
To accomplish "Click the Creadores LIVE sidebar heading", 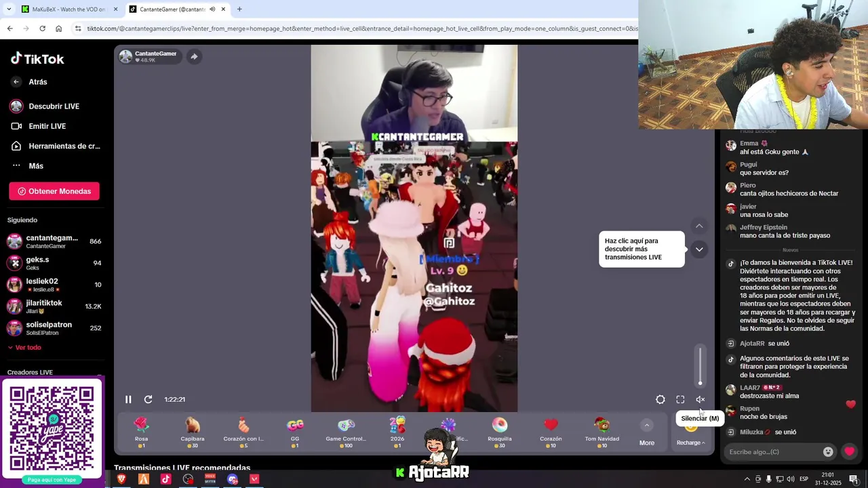I will pos(30,372).
